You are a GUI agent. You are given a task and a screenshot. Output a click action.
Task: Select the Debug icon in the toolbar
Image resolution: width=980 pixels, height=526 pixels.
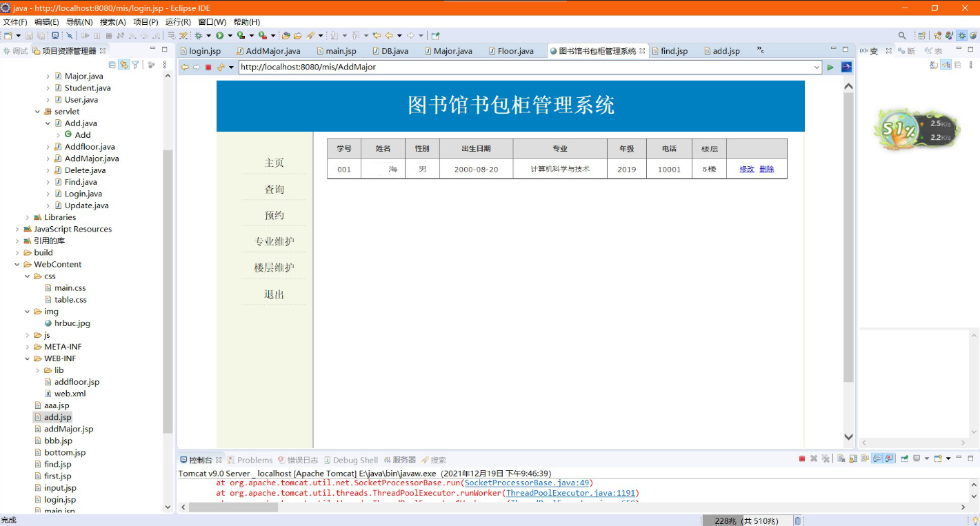pyautogui.click(x=198, y=35)
